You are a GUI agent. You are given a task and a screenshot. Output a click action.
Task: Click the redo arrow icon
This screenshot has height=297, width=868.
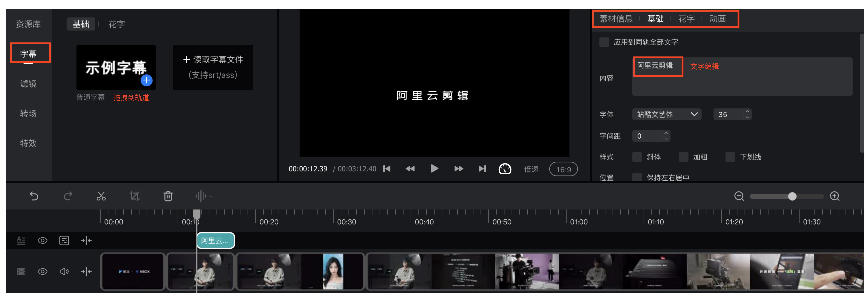(x=68, y=196)
